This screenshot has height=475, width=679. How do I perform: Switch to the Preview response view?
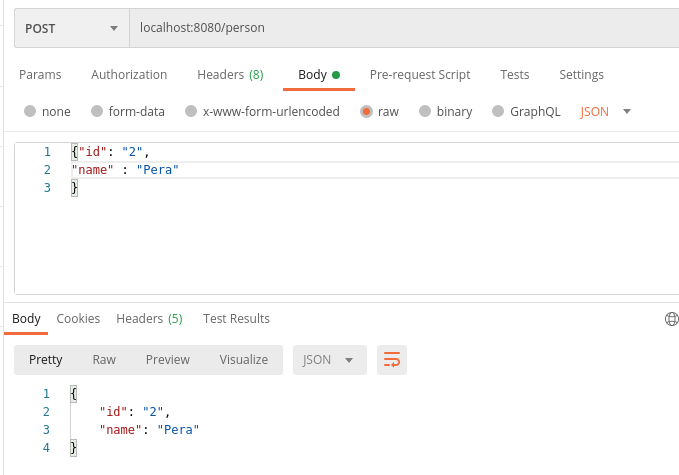(x=168, y=360)
